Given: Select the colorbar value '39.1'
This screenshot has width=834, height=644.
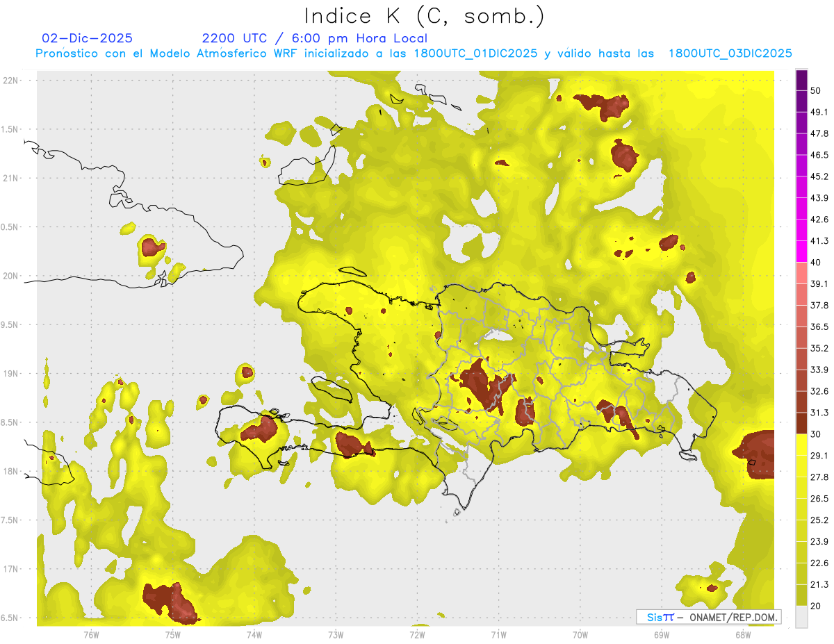Looking at the screenshot, I should point(819,284).
